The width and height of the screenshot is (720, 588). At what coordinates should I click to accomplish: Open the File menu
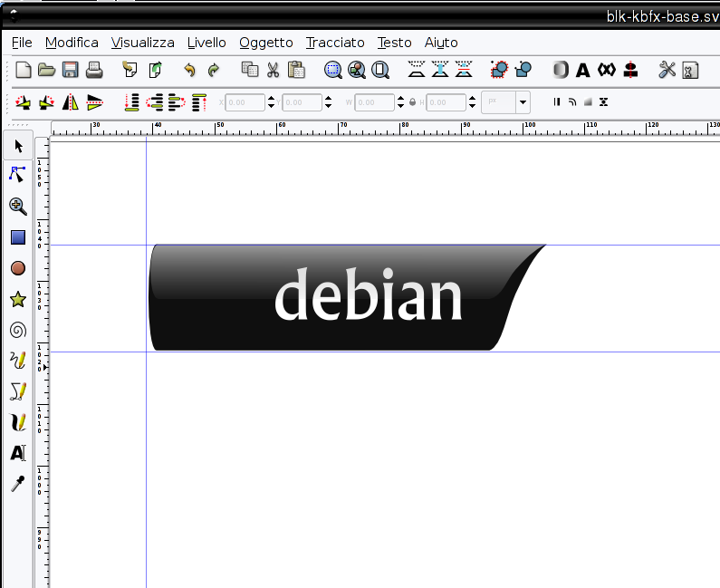tap(22, 43)
